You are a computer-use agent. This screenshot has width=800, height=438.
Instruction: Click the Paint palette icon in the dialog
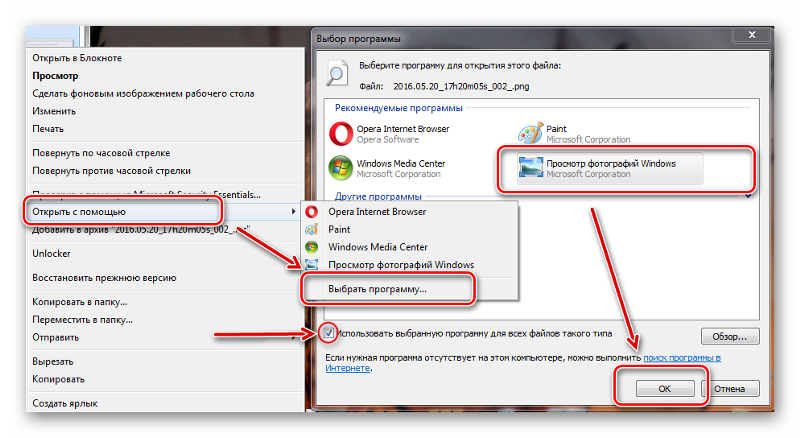coord(530,133)
